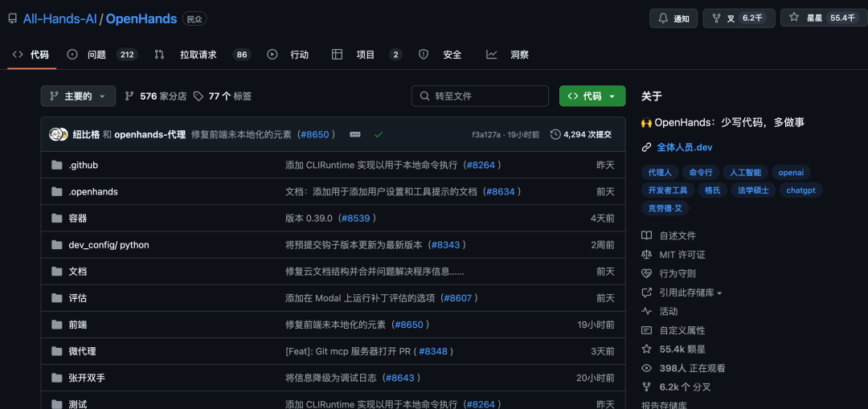Open the 行动 tab
868x409 pixels.
click(288, 54)
